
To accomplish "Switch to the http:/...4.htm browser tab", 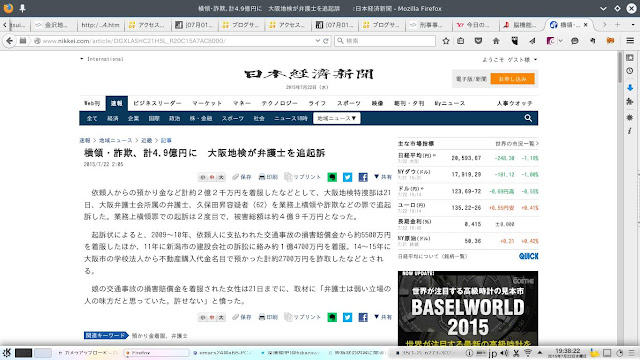I will tap(100, 25).
